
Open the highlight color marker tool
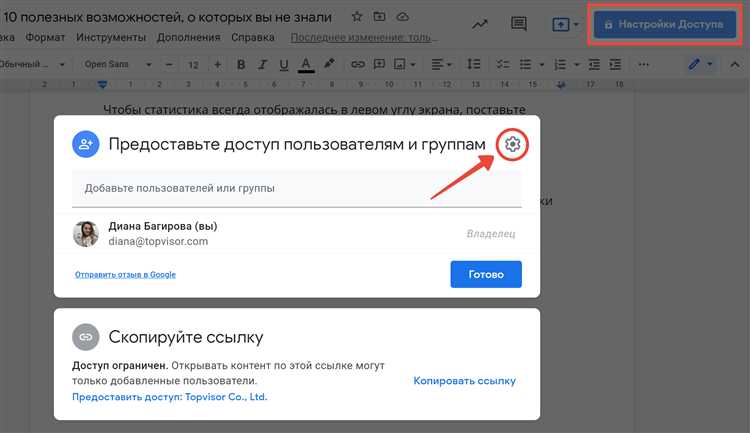pyautogui.click(x=329, y=64)
